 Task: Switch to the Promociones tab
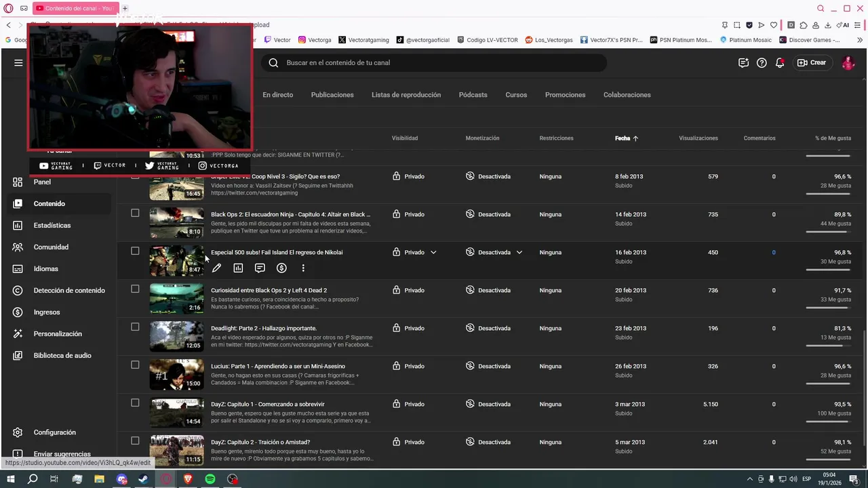pyautogui.click(x=565, y=95)
